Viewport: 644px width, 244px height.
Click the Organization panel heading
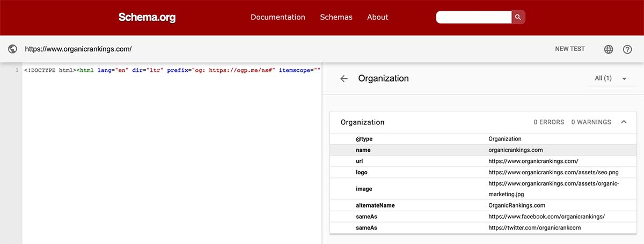pyautogui.click(x=383, y=78)
